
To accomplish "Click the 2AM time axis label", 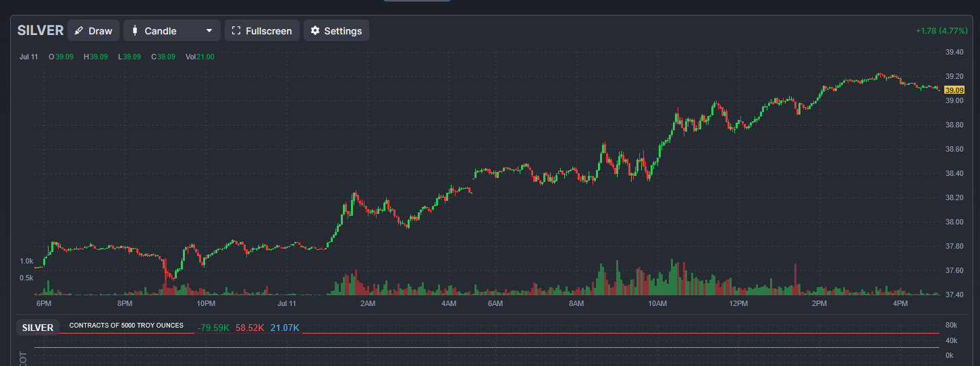I will tap(368, 305).
